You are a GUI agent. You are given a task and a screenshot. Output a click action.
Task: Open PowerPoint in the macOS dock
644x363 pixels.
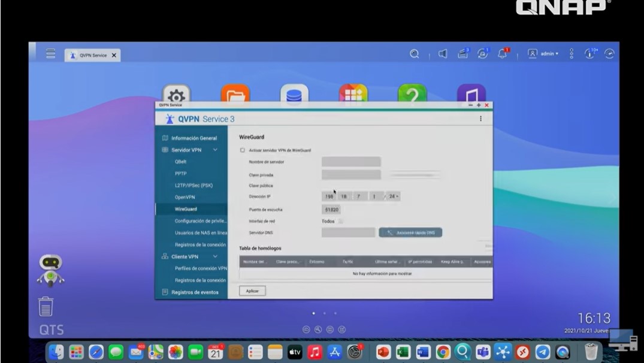pos(383,352)
